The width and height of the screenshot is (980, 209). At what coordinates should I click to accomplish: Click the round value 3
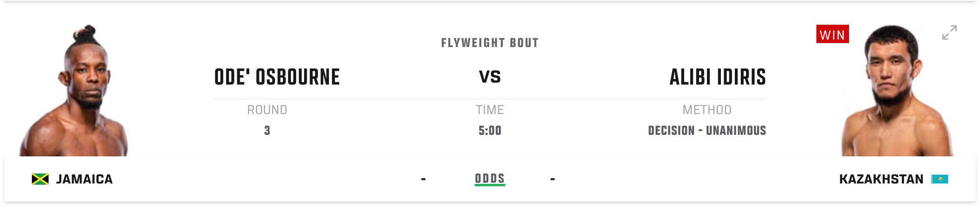pos(267,131)
